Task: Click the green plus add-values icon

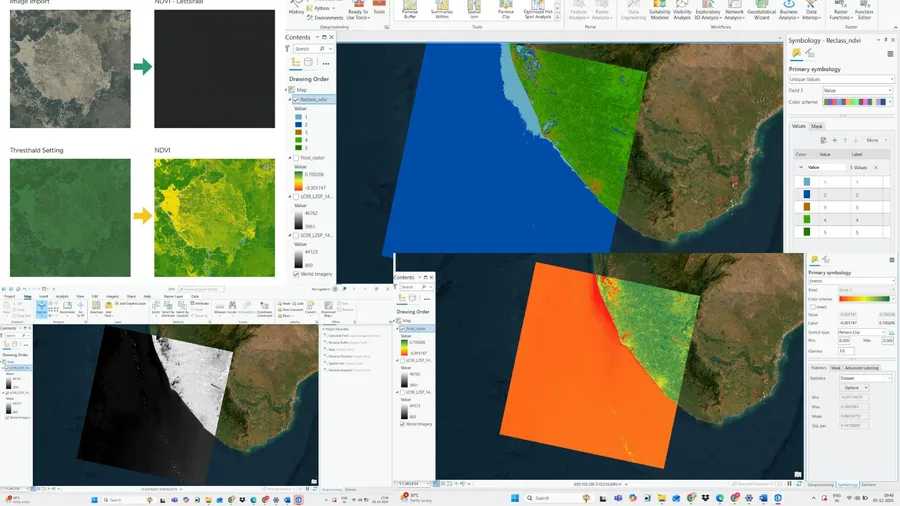Action: coord(835,140)
